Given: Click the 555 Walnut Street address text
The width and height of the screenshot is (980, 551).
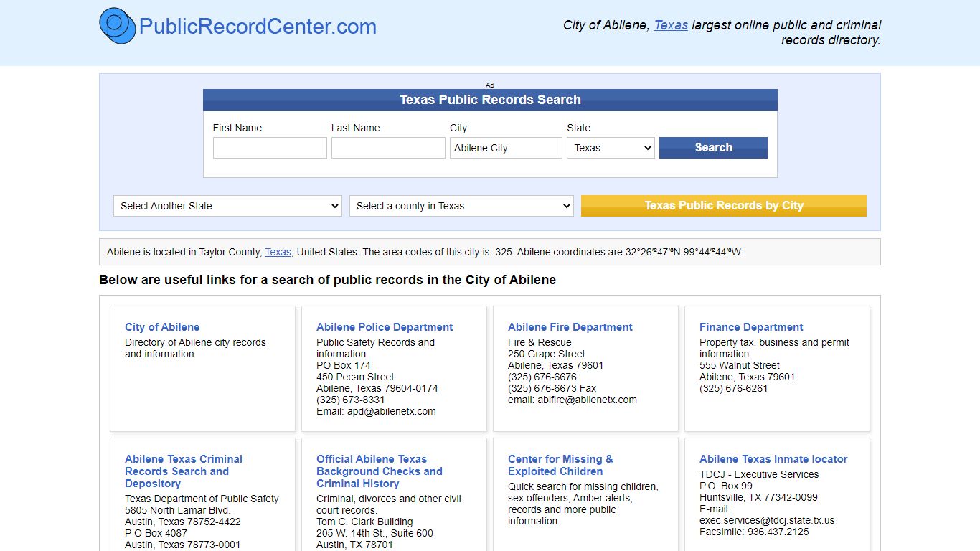Looking at the screenshot, I should [x=739, y=365].
